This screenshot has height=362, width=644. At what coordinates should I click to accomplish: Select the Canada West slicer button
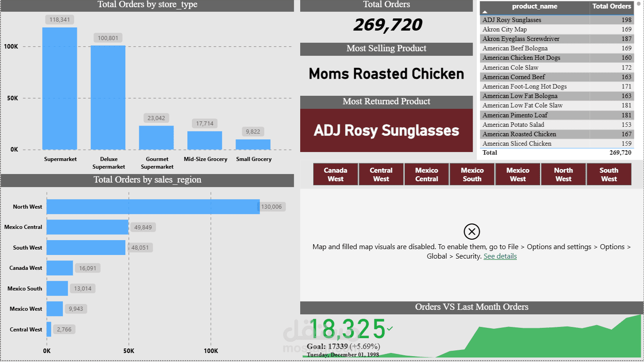336,174
